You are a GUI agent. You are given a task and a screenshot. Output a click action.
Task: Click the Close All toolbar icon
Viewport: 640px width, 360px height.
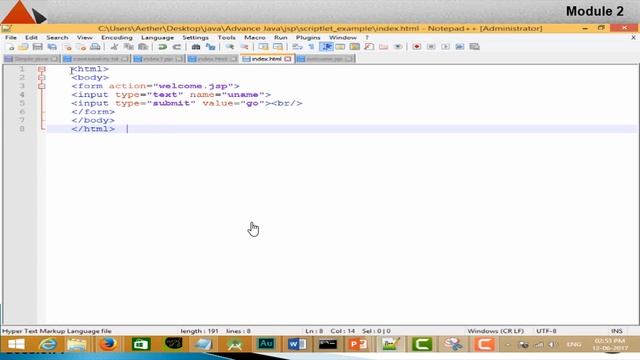tap(81, 47)
